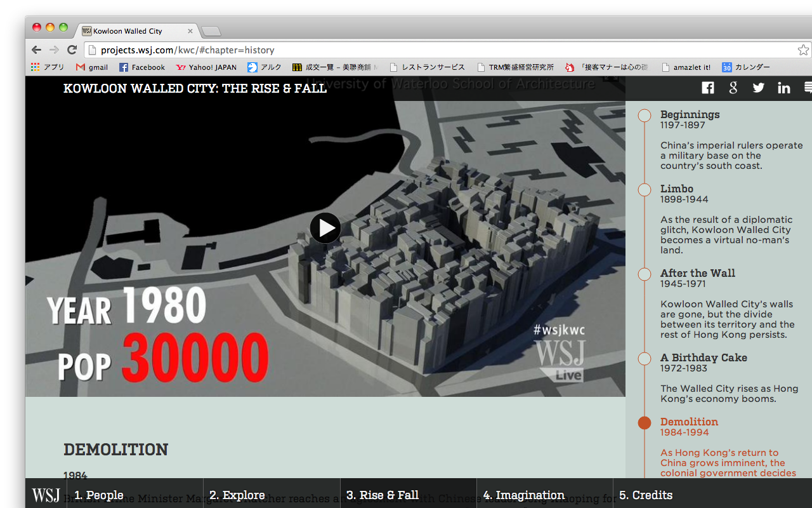Image resolution: width=812 pixels, height=508 pixels.
Task: Click the DEMOLITION article heading
Action: click(116, 449)
